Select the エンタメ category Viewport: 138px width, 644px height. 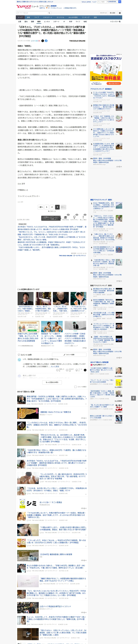[47, 21]
